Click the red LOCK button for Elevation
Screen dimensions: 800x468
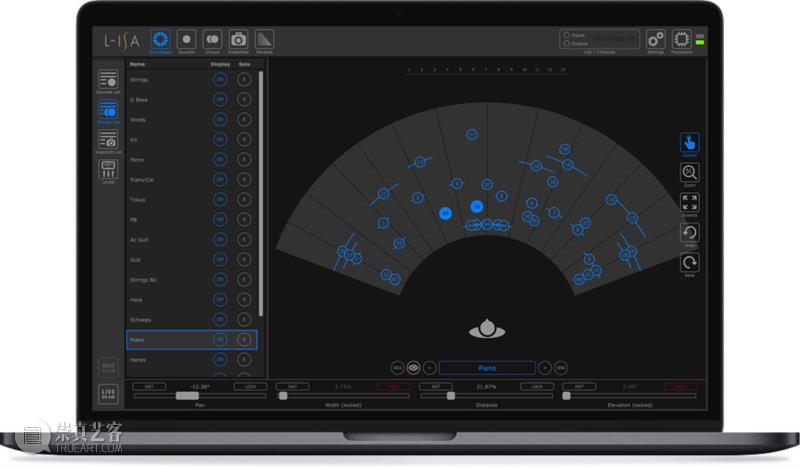(x=680, y=386)
